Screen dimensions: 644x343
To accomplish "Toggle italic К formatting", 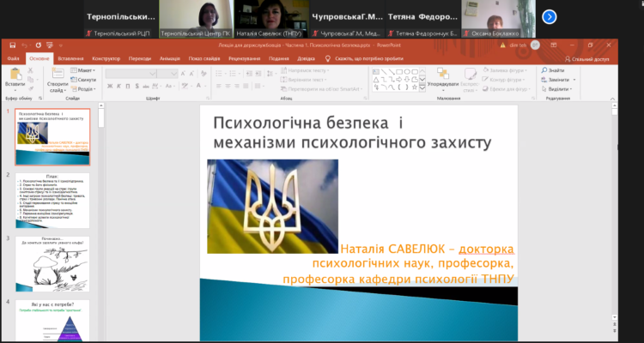I will coord(118,86).
